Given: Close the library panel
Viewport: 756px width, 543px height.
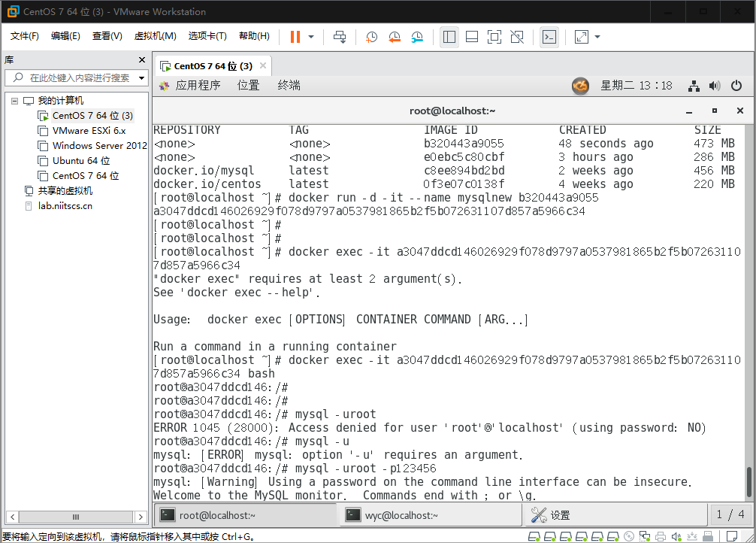Looking at the screenshot, I should click(x=142, y=60).
